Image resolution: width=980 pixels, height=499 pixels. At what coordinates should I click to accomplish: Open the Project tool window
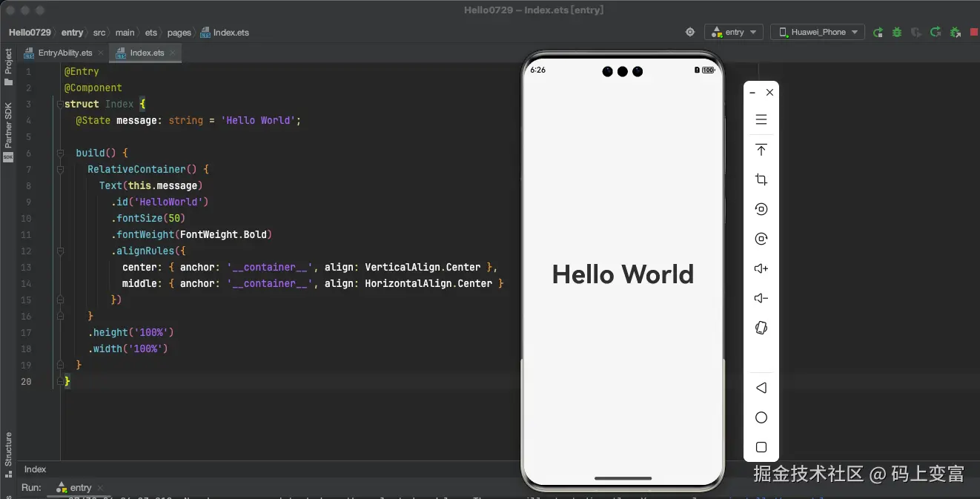8,66
